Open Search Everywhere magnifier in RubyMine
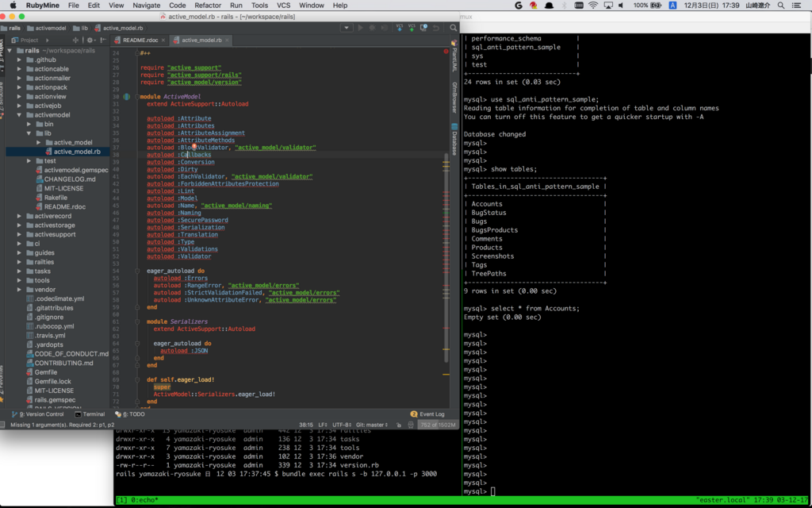This screenshot has height=508, width=812. pos(453,28)
